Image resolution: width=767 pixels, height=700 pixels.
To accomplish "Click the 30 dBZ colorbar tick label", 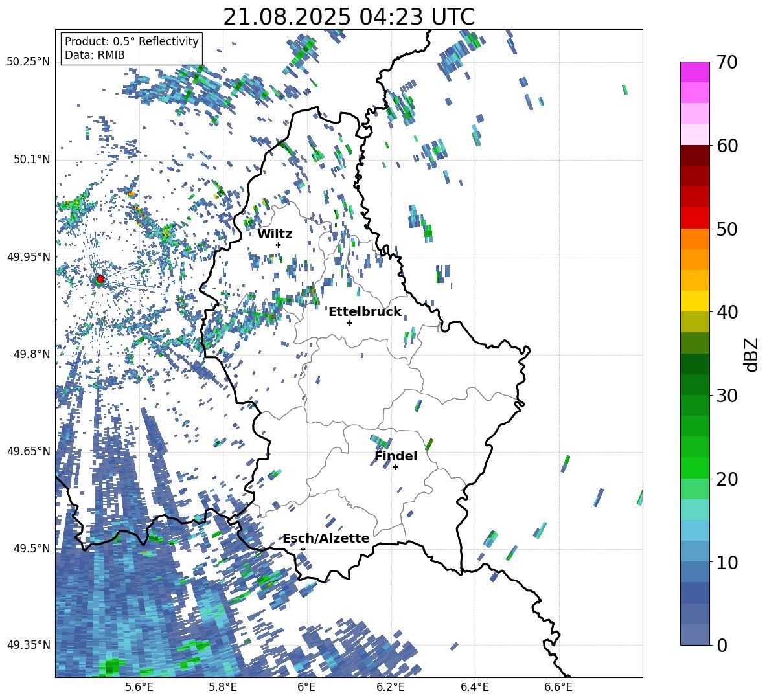I will point(727,395).
